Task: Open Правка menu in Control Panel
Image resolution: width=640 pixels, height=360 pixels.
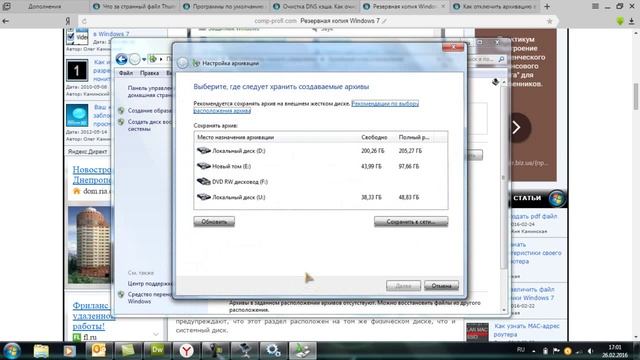Action: pyautogui.click(x=149, y=73)
